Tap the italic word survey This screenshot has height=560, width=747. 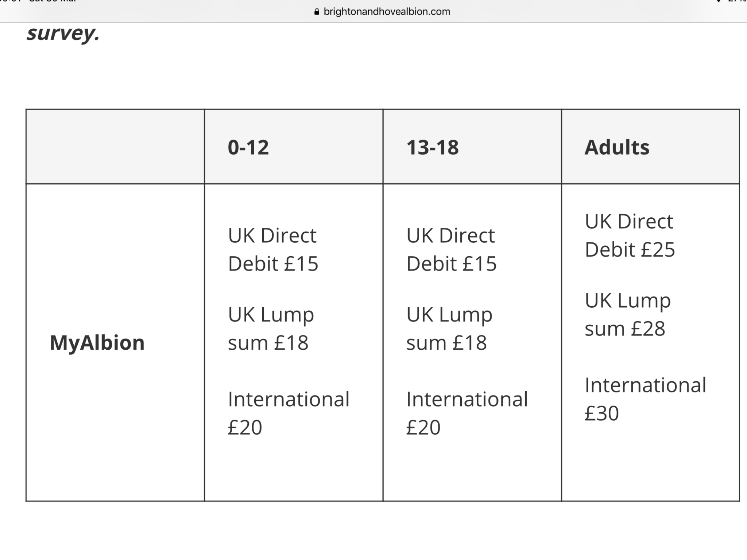63,34
